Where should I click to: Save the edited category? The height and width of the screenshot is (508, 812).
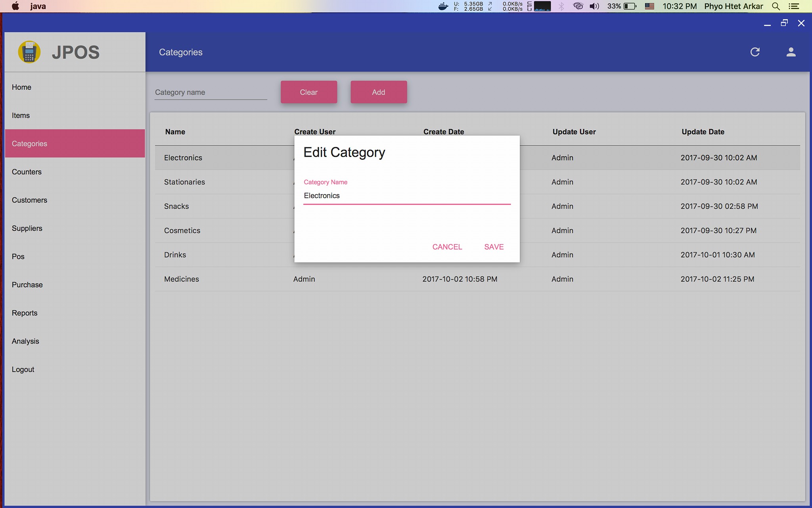pos(494,247)
